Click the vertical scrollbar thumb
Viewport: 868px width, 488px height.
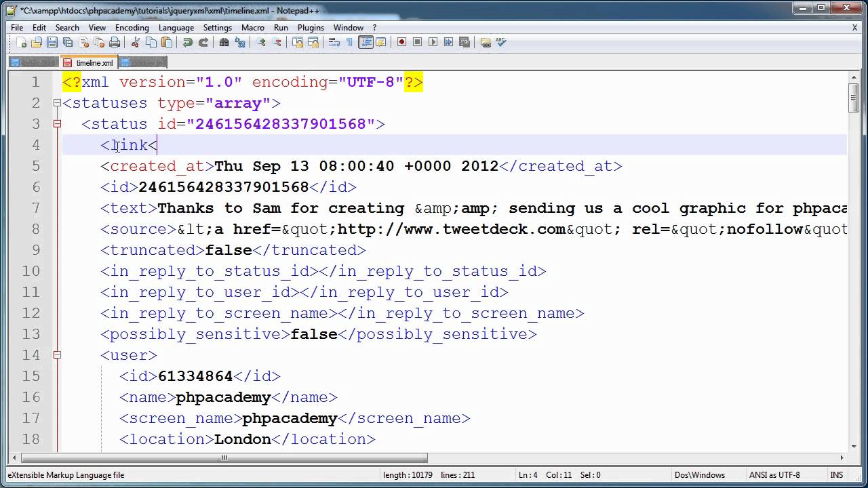tap(853, 98)
